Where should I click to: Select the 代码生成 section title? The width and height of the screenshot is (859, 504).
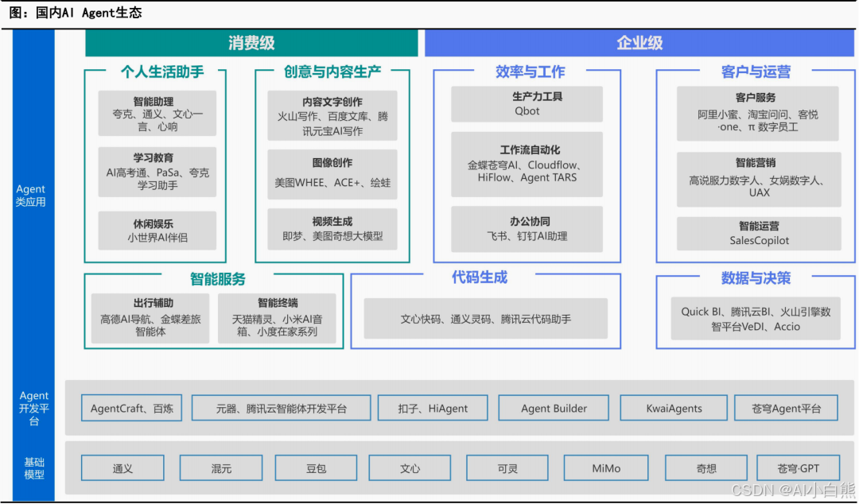tap(480, 277)
